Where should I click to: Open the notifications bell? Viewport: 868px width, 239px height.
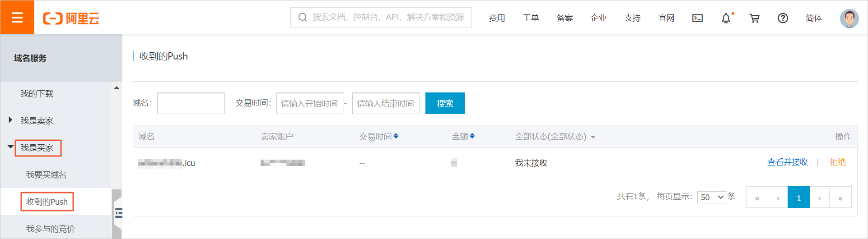tap(726, 18)
